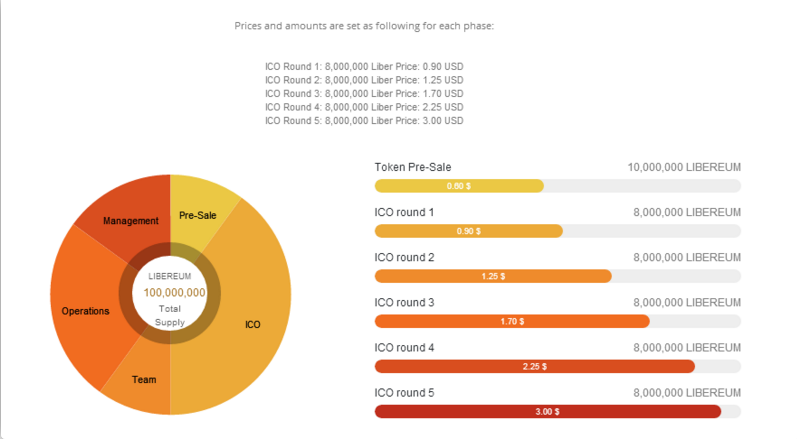Click the Management pie slice
The height and width of the screenshot is (439, 797).
(x=131, y=220)
